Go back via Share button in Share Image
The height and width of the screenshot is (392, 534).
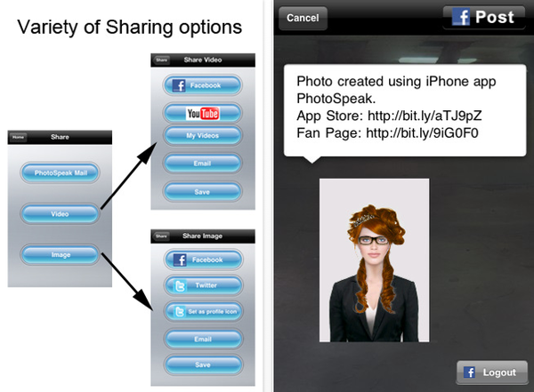tap(161, 236)
